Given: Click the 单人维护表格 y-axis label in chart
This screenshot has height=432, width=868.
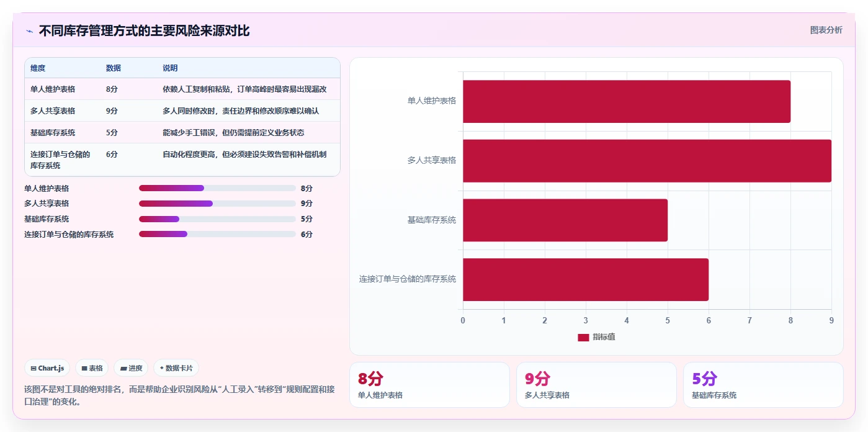Looking at the screenshot, I should pyautogui.click(x=432, y=101).
